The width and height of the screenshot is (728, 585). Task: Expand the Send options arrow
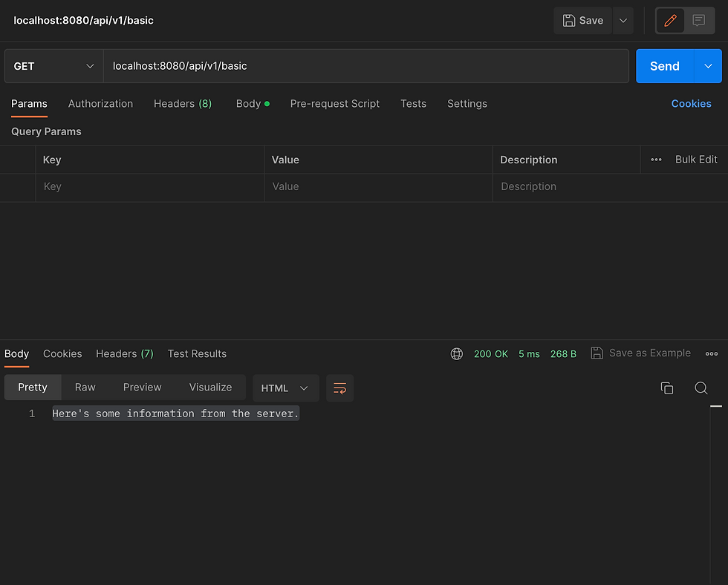click(x=708, y=66)
